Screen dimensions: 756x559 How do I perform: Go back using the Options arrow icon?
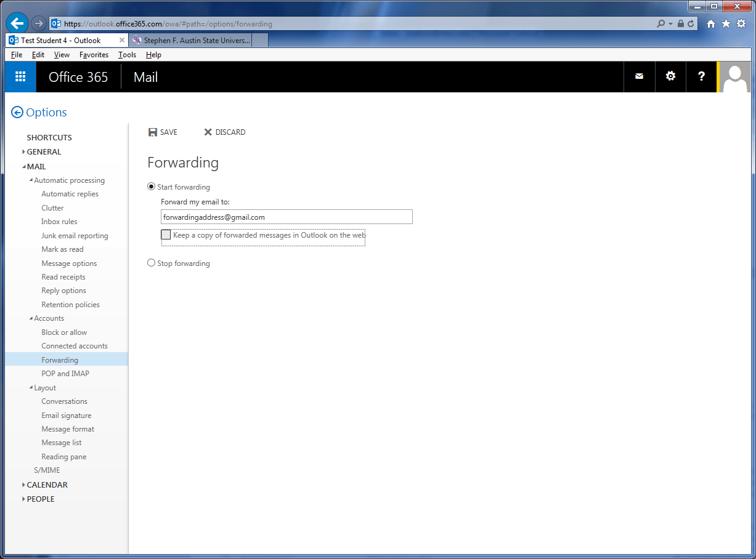17,113
